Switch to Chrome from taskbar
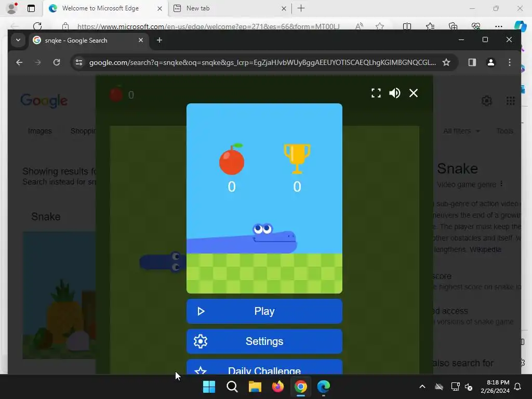The width and height of the screenshot is (532, 399). tap(301, 387)
